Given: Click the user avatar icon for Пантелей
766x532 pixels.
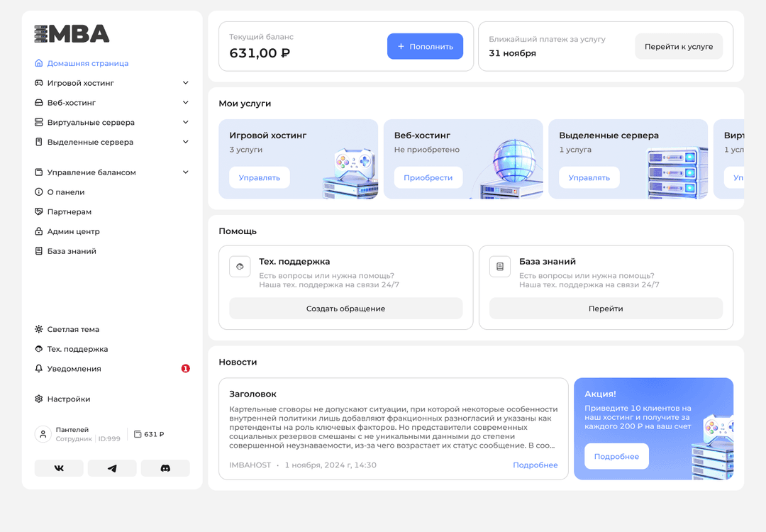Looking at the screenshot, I should point(43,434).
